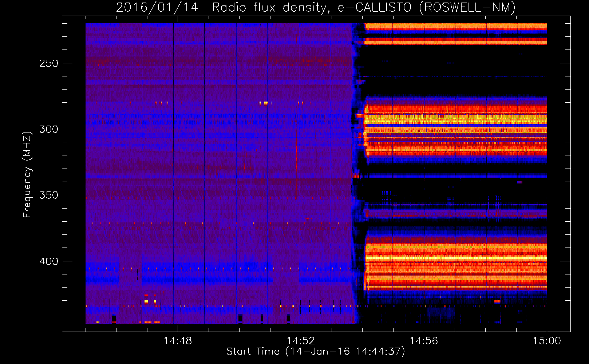
Task: Select the 350 frequency tick label
Action: coord(49,195)
